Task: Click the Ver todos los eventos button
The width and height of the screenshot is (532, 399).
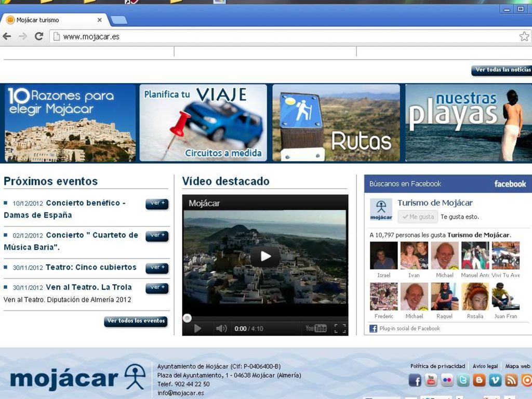Action: click(x=136, y=321)
